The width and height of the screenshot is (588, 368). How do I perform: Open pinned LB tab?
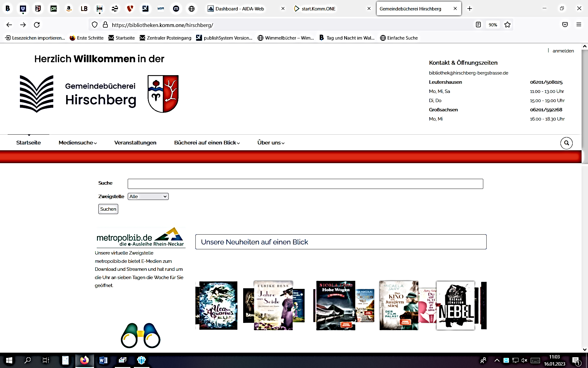[84, 9]
